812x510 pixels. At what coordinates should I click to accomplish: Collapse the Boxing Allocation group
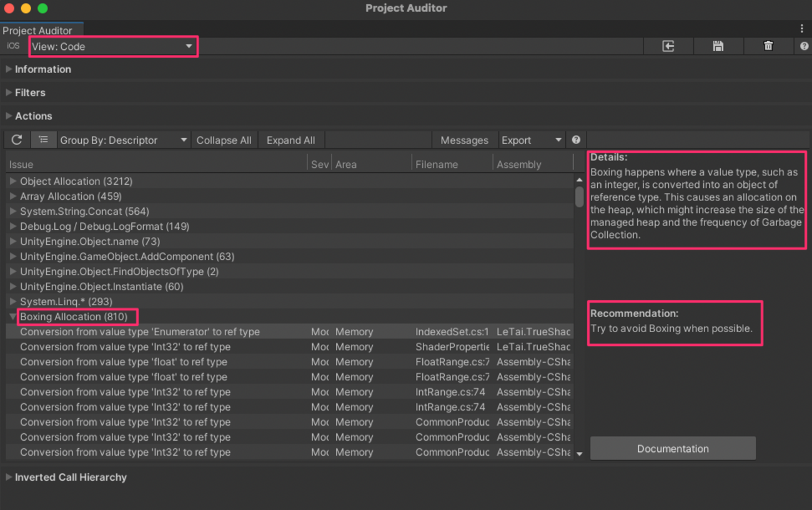12,317
